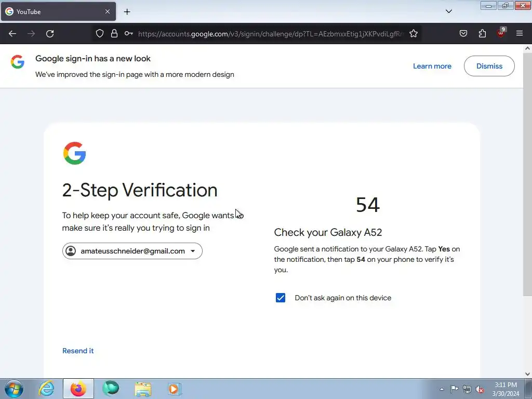Click the site security padlock icon
The width and height of the screenshot is (532, 399).
click(x=114, y=33)
